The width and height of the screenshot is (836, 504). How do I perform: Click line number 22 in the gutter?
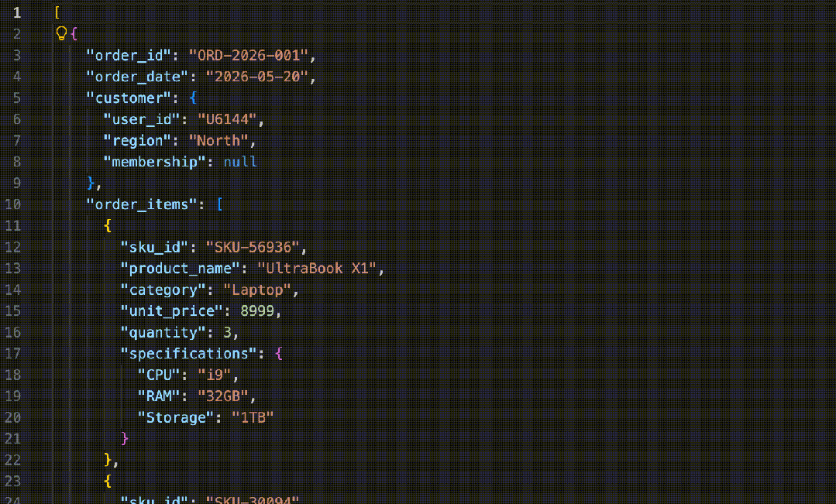pos(13,461)
